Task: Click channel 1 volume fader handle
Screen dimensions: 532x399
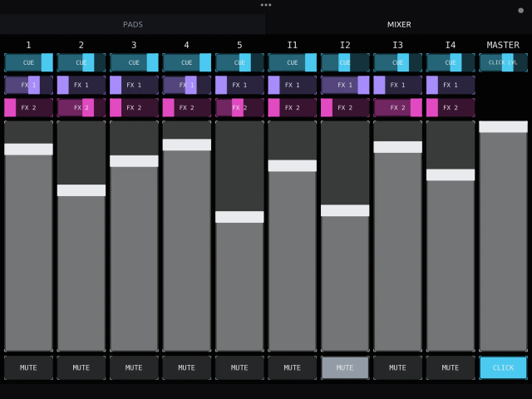Action: [x=28, y=150]
